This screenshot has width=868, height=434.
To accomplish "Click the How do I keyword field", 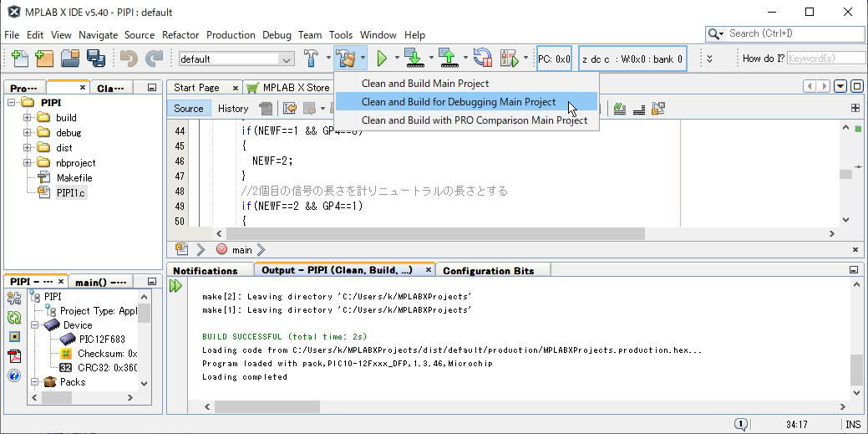I will tap(826, 59).
